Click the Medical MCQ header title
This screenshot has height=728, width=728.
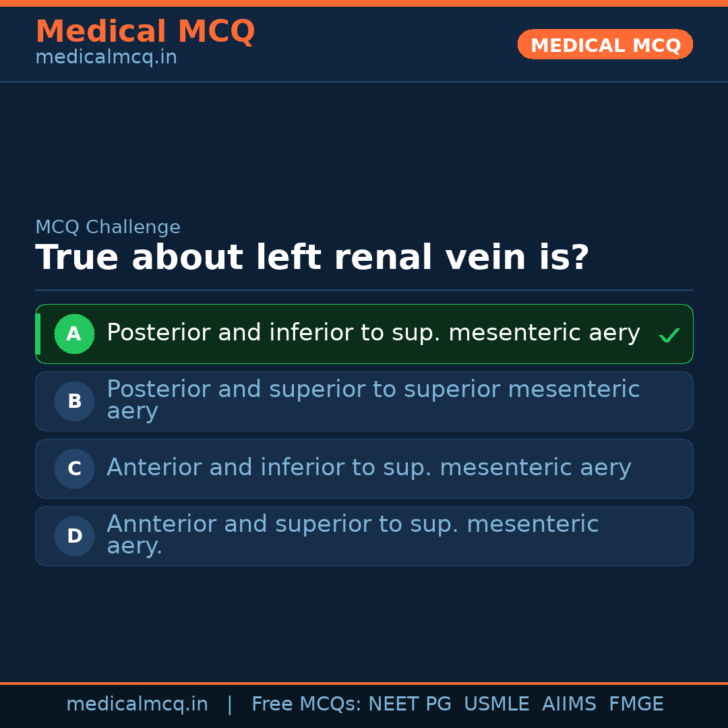(x=145, y=32)
